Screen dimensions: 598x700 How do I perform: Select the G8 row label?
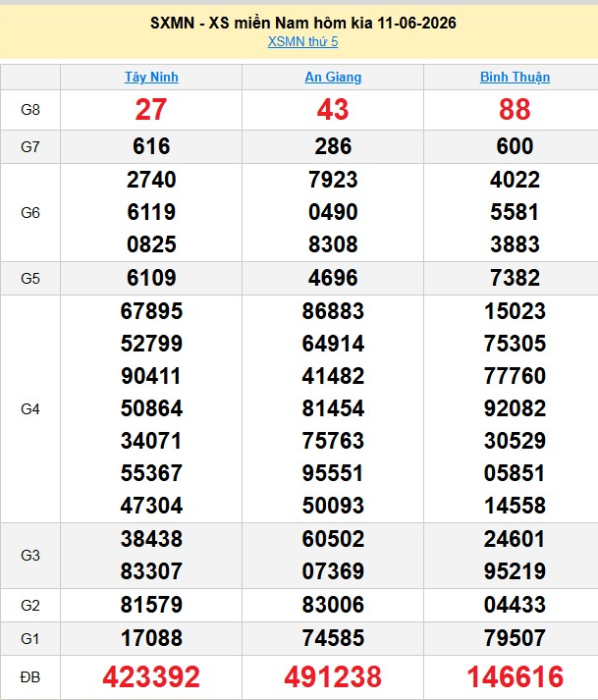click(30, 110)
